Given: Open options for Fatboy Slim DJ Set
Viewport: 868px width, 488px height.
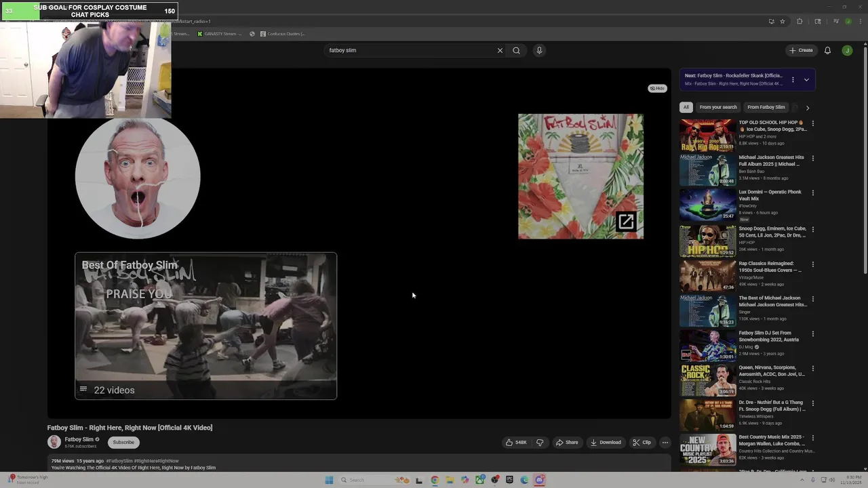Looking at the screenshot, I should point(813,334).
